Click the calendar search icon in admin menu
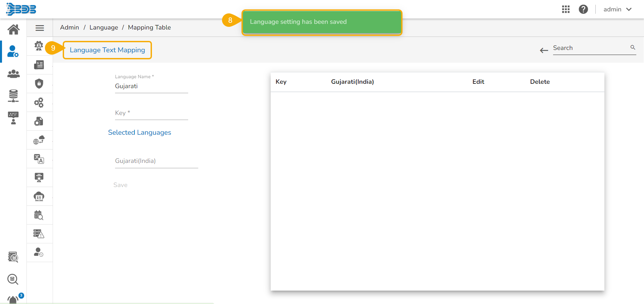Image resolution: width=644 pixels, height=304 pixels. tap(39, 215)
